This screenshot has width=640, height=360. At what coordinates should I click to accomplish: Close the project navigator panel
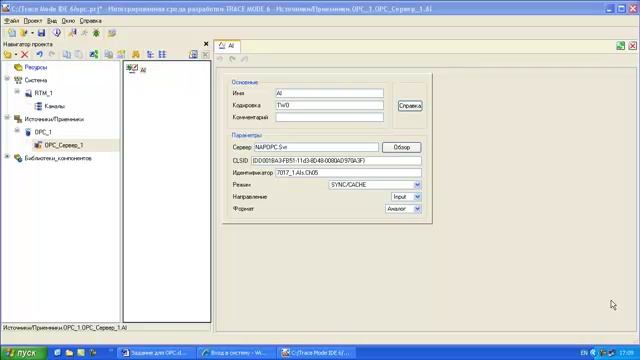[x=206, y=44]
